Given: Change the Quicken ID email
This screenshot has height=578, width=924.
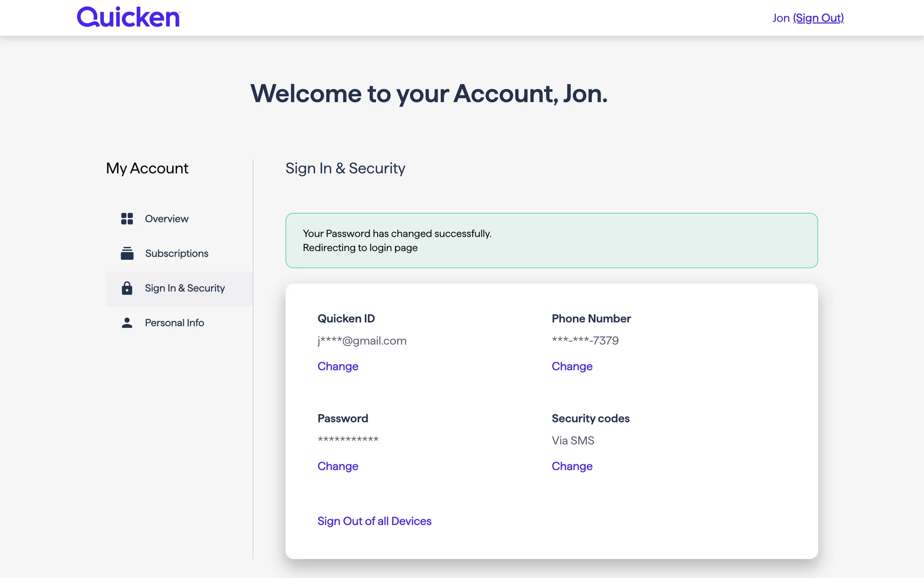Looking at the screenshot, I should coord(338,367).
